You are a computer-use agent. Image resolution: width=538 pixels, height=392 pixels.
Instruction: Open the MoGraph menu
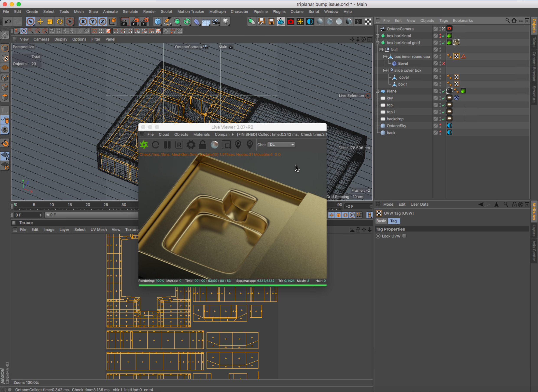coord(217,12)
